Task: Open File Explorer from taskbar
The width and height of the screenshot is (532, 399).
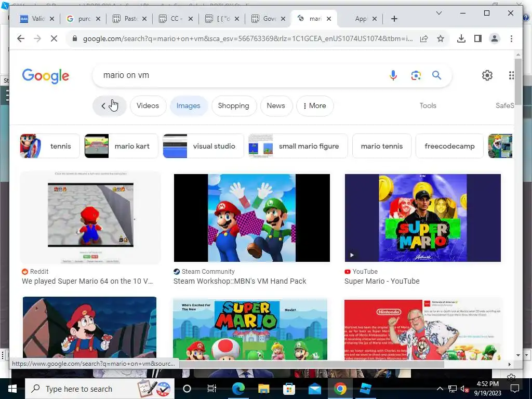Action: pos(263,389)
